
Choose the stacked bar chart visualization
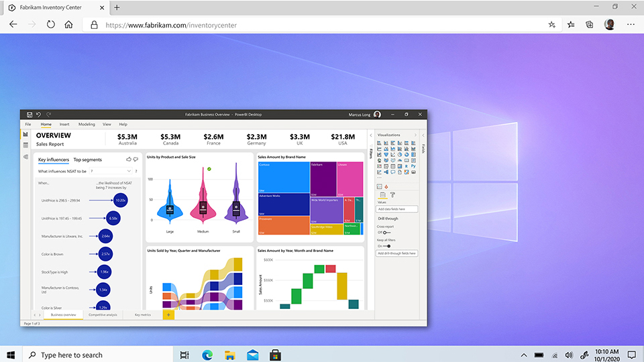pyautogui.click(x=380, y=143)
